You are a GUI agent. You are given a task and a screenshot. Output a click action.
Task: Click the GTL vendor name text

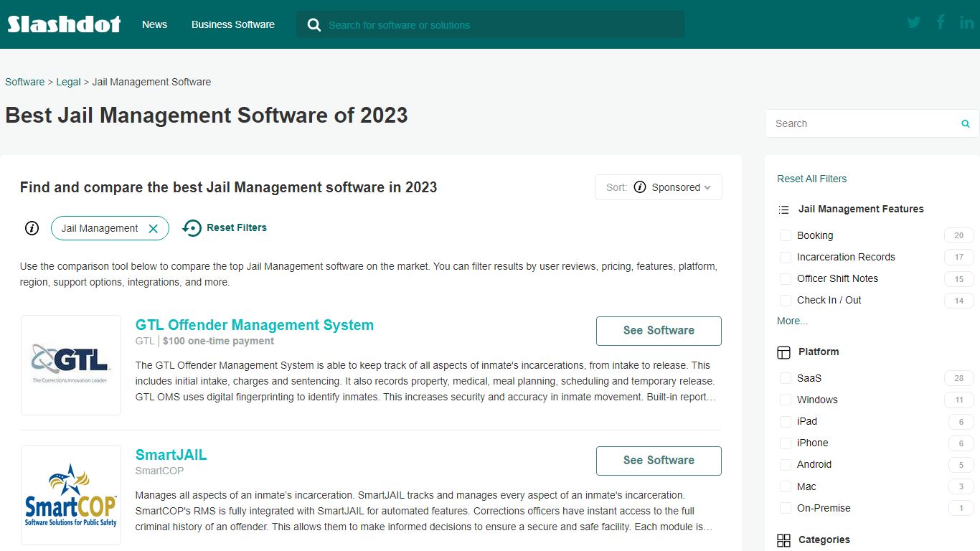(145, 341)
